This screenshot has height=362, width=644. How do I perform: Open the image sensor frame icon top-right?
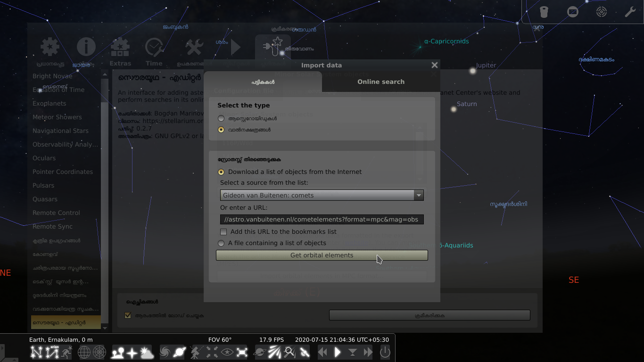click(573, 12)
